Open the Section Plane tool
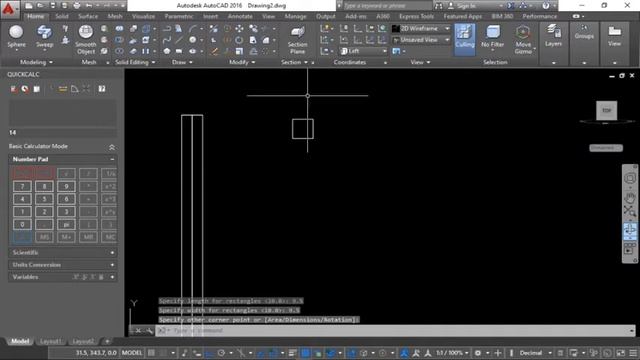Screen dimensions: 640x360 (x=298, y=40)
